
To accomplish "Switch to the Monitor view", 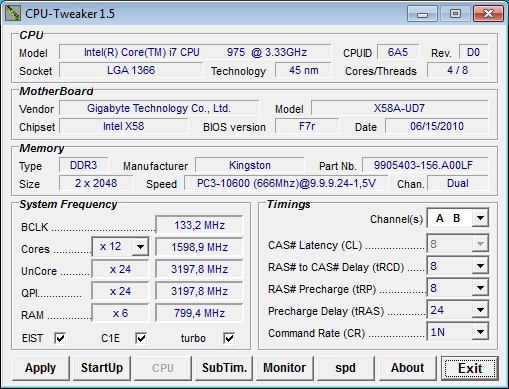I will point(285,368).
